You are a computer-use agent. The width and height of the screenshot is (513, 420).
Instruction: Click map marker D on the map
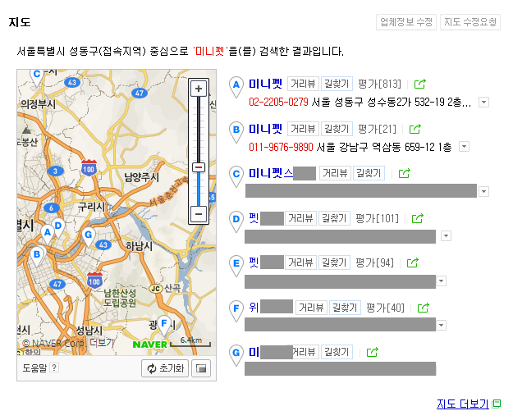[58, 227]
